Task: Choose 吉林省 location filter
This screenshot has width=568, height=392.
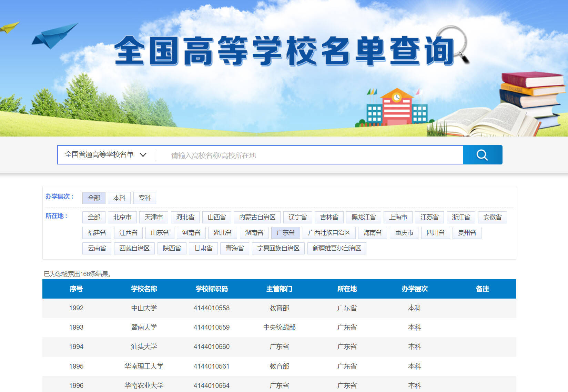Action: coord(329,217)
